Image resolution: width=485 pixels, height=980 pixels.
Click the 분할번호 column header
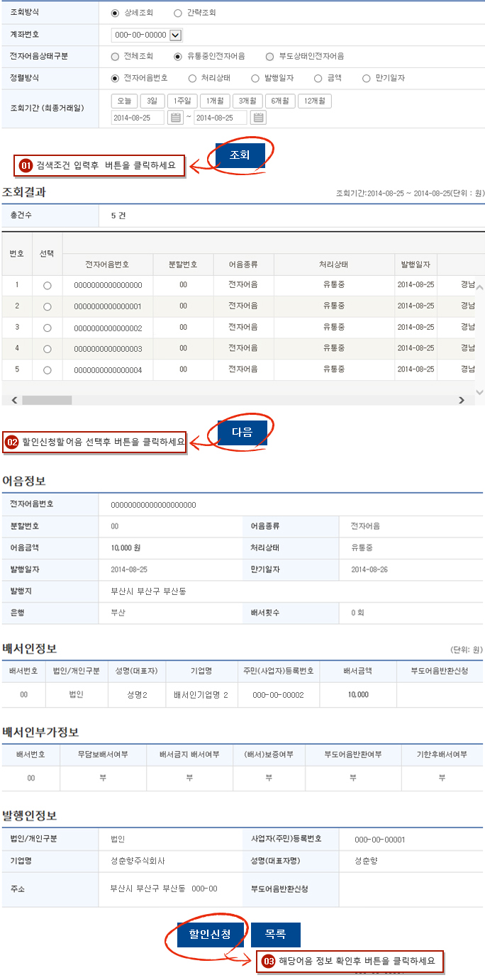point(183,265)
